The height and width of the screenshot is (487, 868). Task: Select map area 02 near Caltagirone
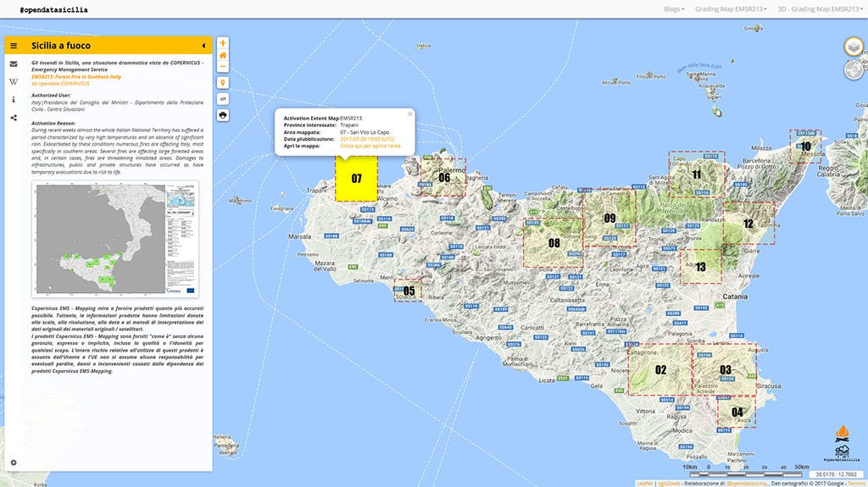pos(659,369)
